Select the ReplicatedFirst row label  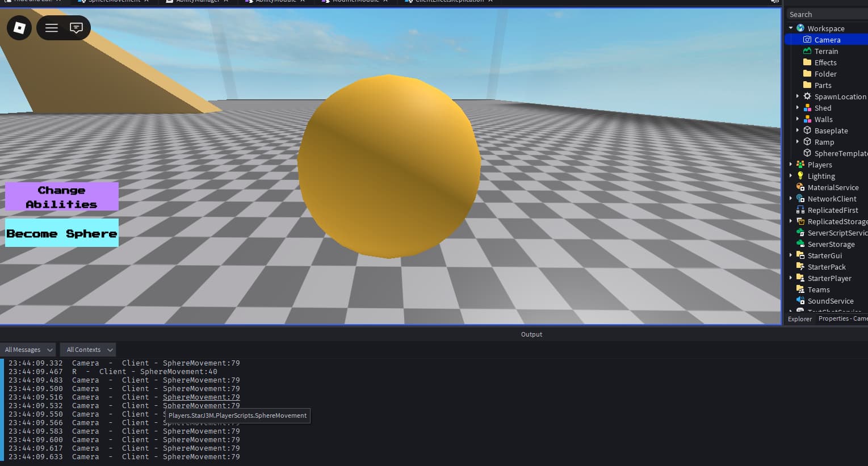[833, 210]
